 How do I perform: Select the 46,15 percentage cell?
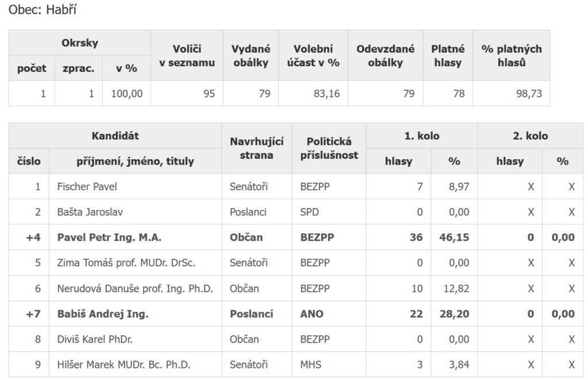click(x=454, y=237)
